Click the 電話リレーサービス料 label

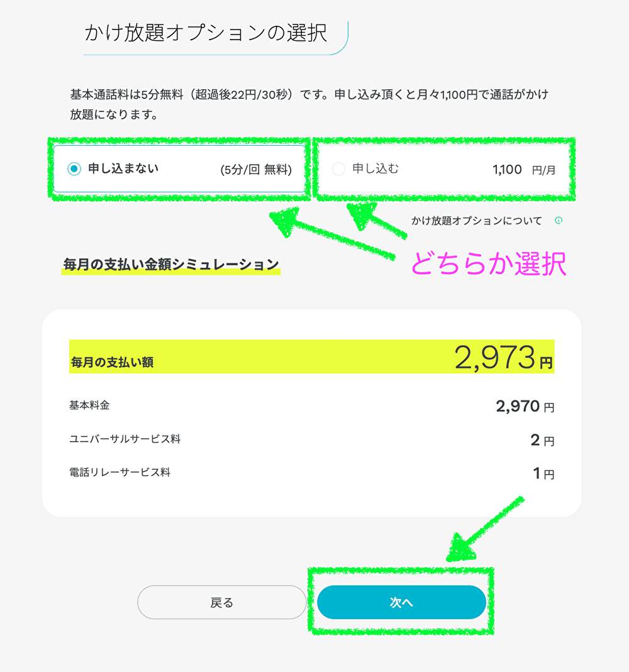click(x=120, y=472)
